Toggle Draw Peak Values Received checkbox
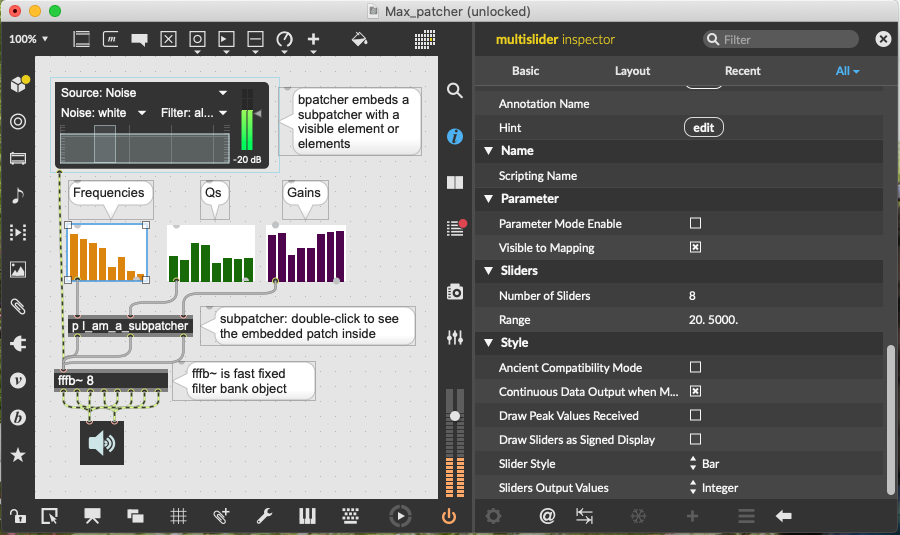The width and height of the screenshot is (900, 535). (696, 416)
